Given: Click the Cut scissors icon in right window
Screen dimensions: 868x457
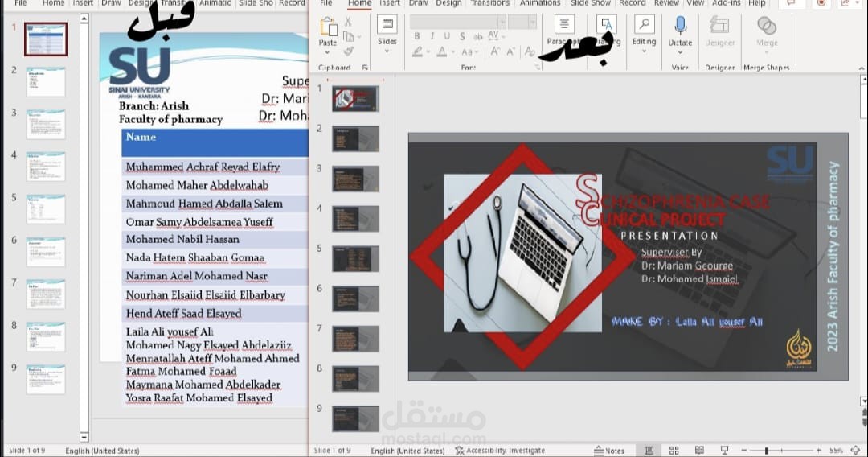Looking at the screenshot, I should tap(348, 22).
